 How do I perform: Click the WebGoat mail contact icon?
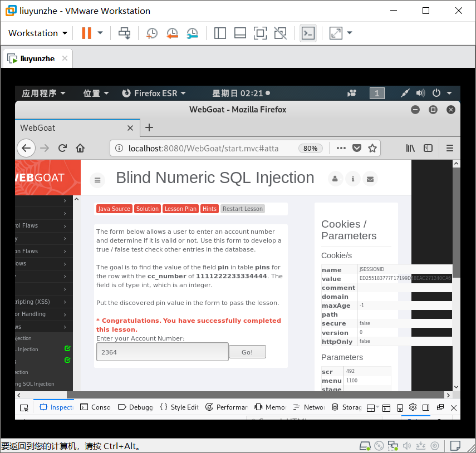point(370,179)
